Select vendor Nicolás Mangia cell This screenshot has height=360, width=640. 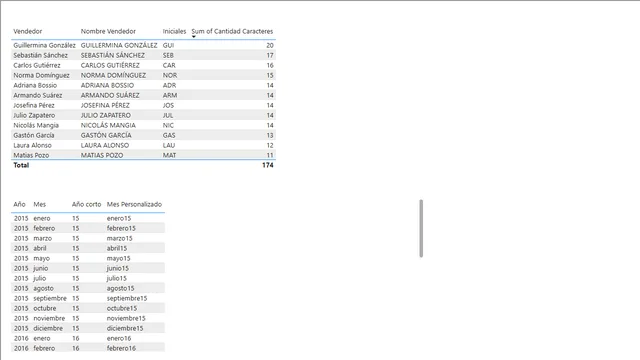point(36,125)
